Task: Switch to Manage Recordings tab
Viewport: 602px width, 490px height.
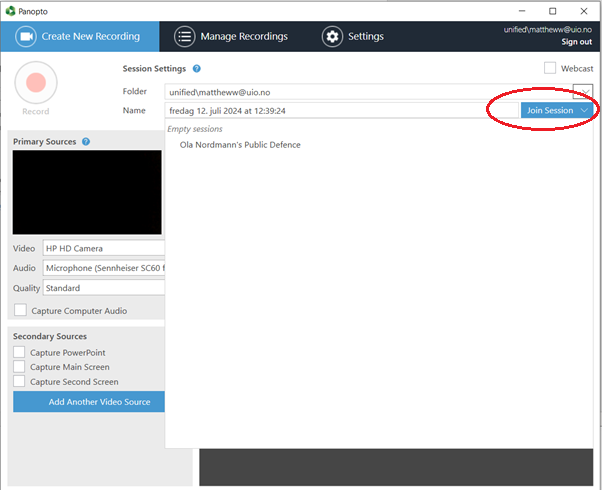Action: click(231, 36)
